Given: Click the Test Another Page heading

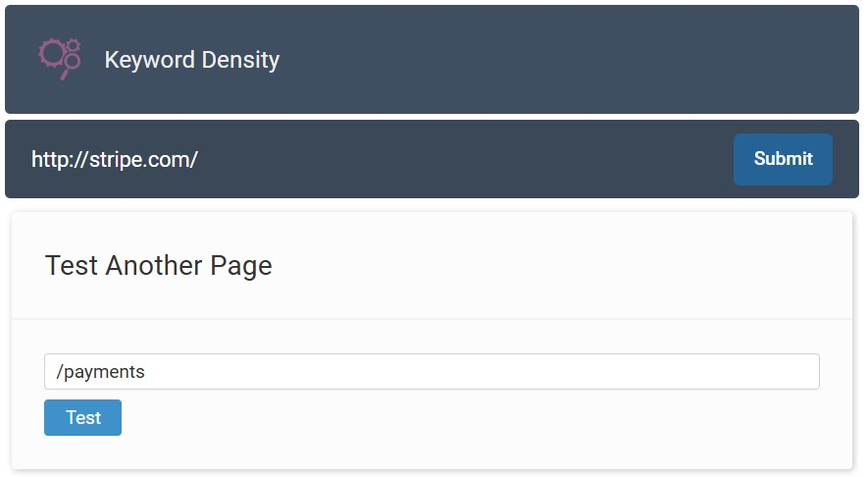Looking at the screenshot, I should click(x=158, y=265).
